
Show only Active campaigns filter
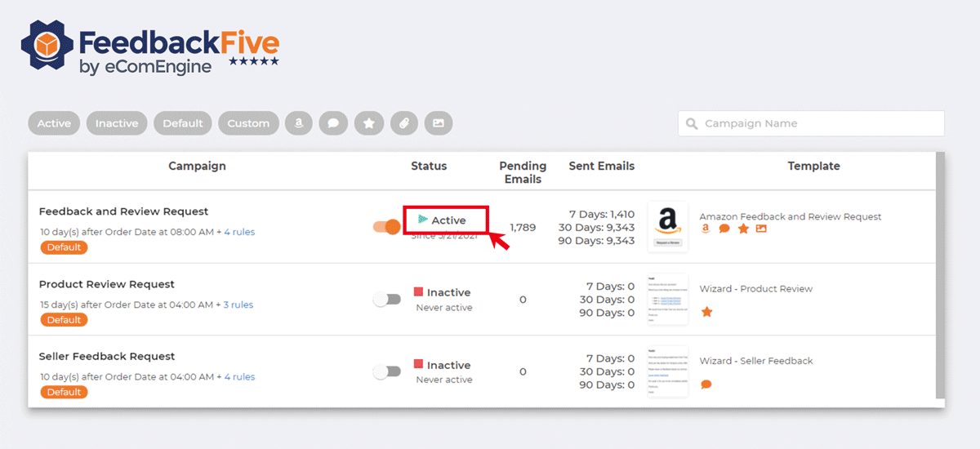pos(54,123)
